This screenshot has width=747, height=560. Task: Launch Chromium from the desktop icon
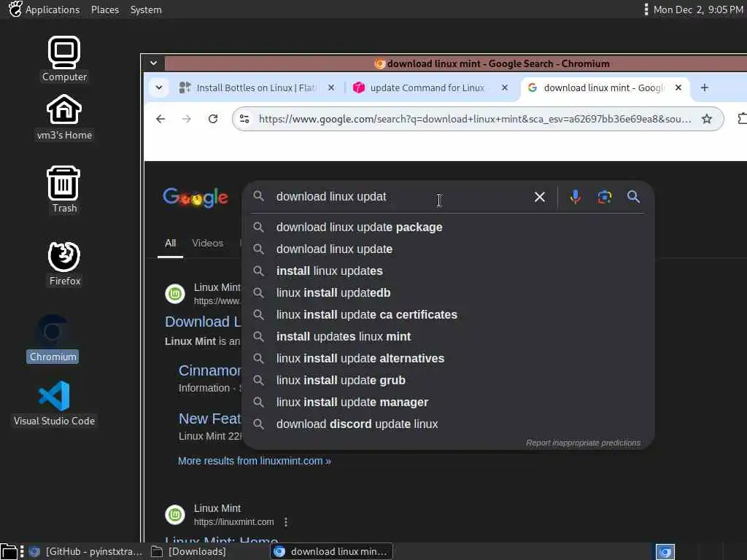[53, 338]
